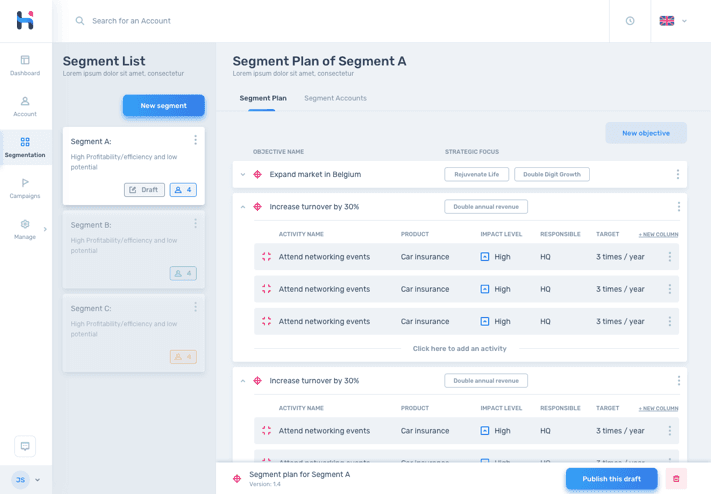Click the orange accounts badge on Segment C

[183, 357]
